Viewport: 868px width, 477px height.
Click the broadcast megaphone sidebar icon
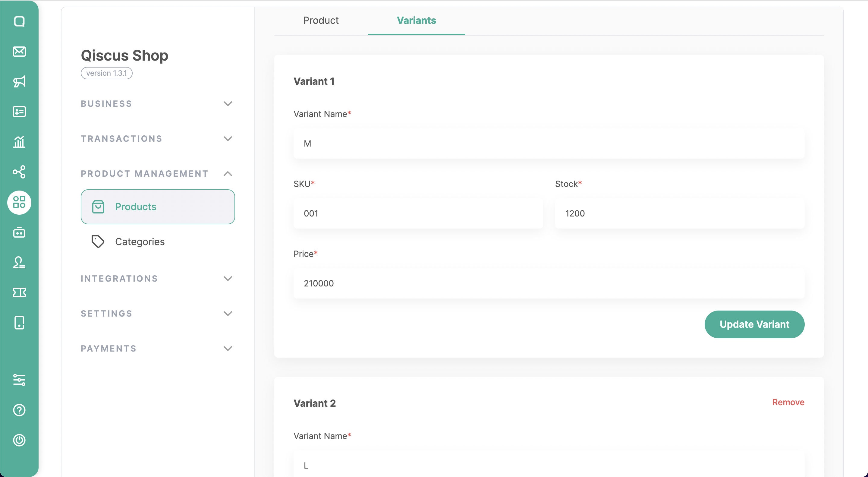pos(19,82)
